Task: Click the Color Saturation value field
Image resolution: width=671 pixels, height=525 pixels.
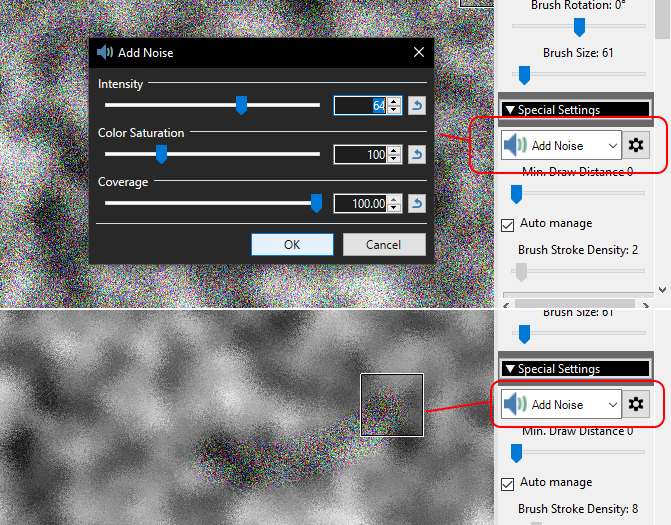Action: point(360,154)
